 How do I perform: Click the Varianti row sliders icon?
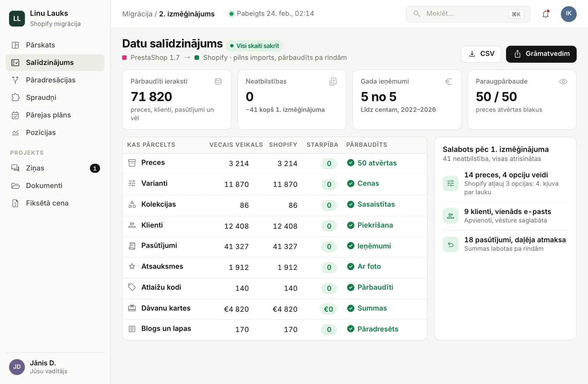coord(132,183)
